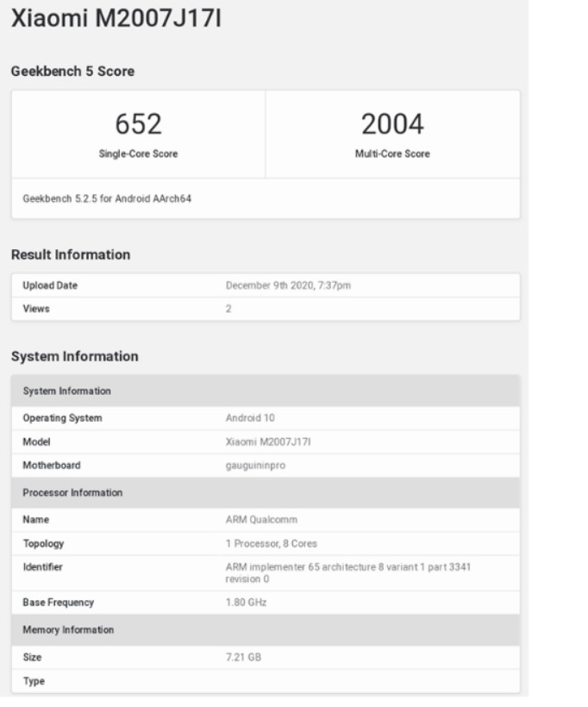Click the Upload Date row label

point(50,285)
